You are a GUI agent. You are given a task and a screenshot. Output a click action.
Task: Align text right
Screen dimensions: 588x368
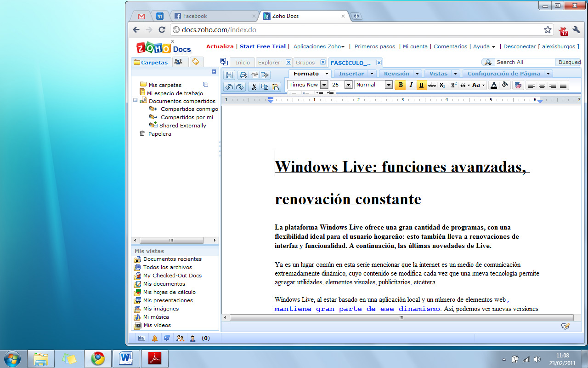pyautogui.click(x=553, y=85)
